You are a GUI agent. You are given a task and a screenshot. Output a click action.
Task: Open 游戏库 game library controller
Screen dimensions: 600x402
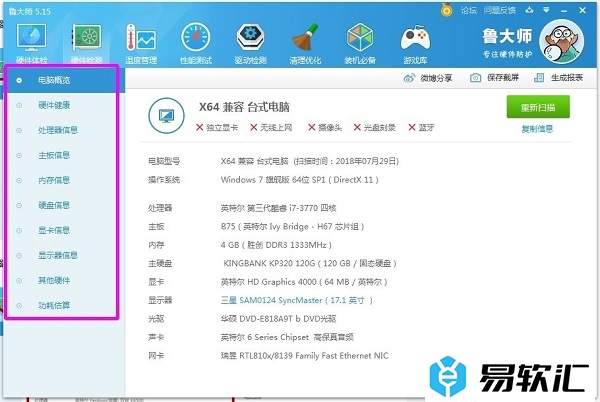pos(415,43)
